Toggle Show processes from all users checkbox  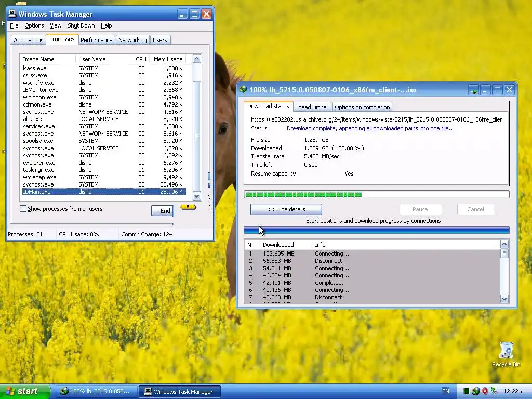click(23, 209)
